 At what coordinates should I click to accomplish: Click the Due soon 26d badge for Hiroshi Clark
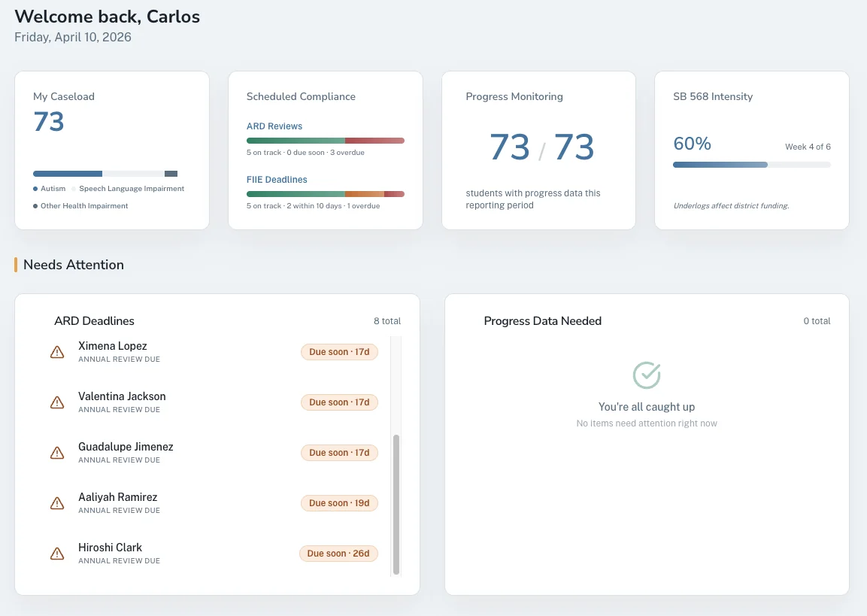338,553
